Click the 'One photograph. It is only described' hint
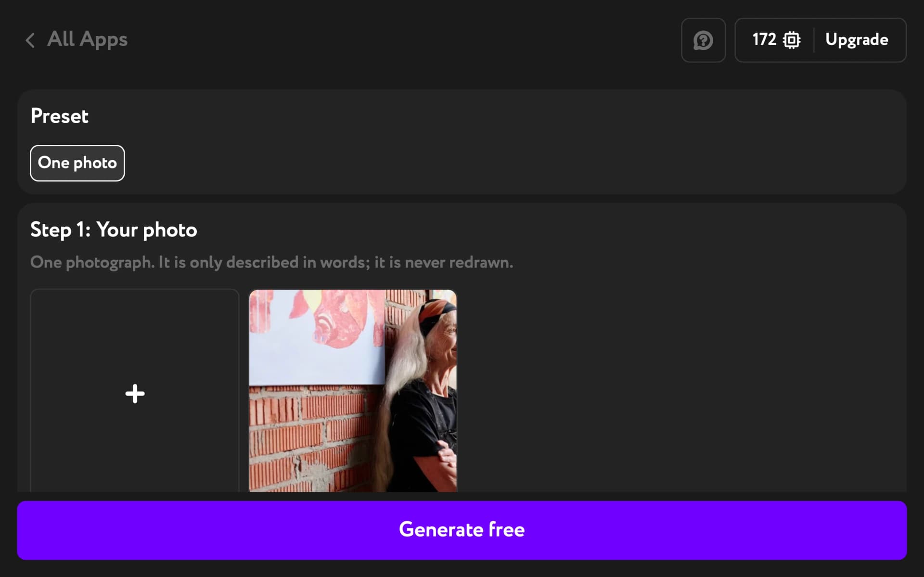This screenshot has height=577, width=924. click(x=271, y=262)
